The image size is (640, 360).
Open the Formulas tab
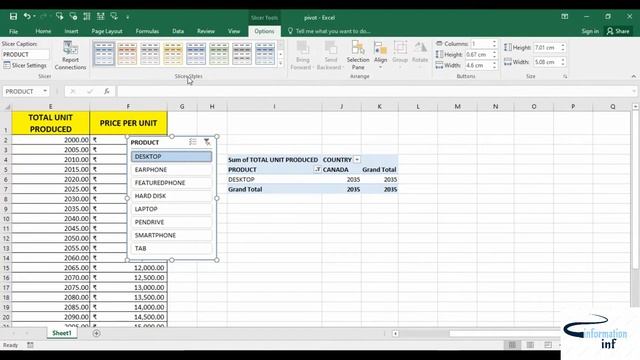[147, 31]
